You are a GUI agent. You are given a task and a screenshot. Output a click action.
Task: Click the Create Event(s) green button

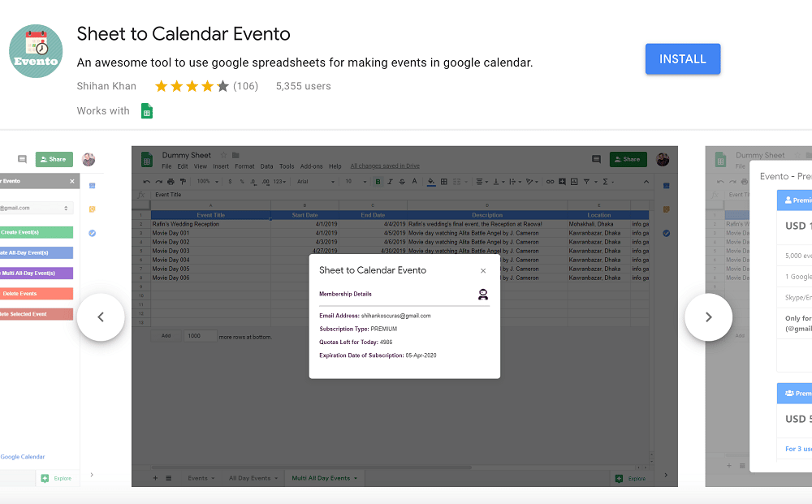[37, 232]
